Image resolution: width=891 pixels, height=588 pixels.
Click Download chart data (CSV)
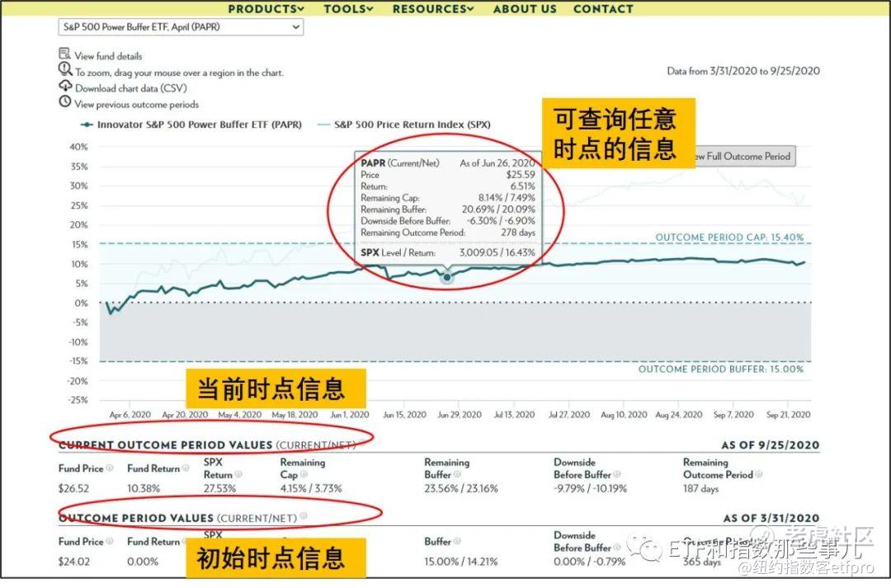[130, 88]
